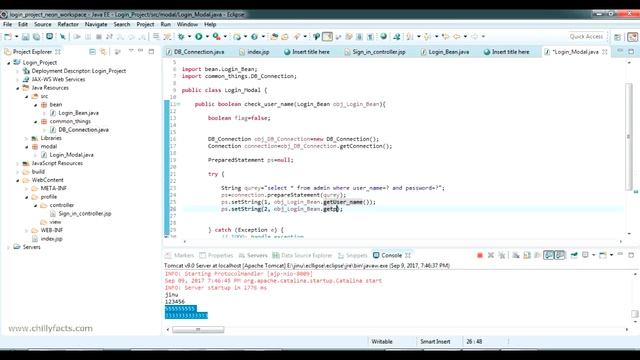Click Collapse All in Project Explorer
640x360 pixels.
(92, 52)
